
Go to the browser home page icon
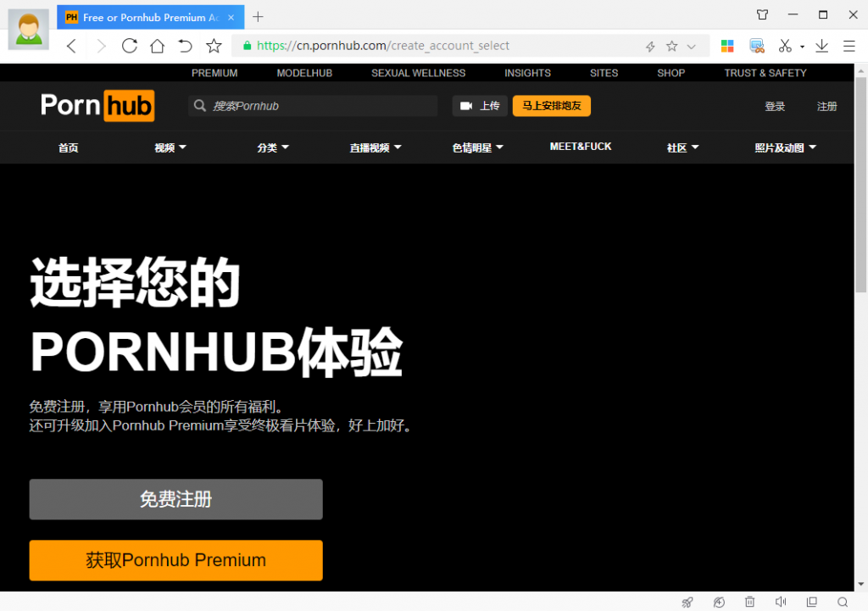click(x=158, y=46)
